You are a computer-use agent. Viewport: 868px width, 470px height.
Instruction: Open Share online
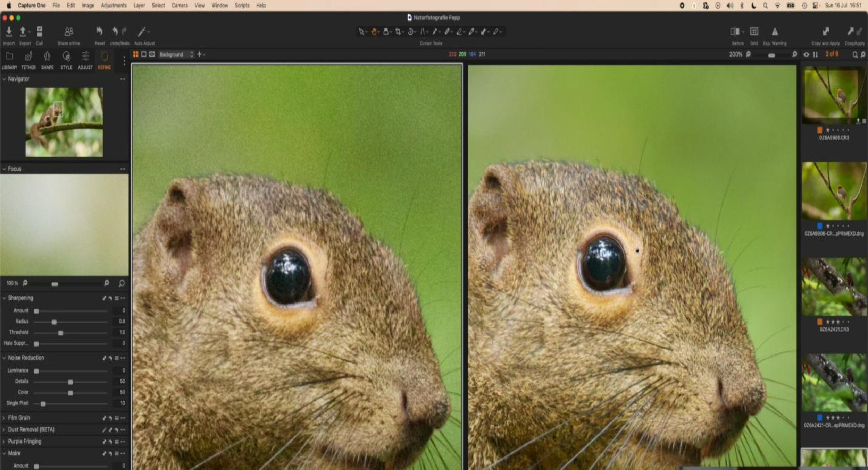[69, 32]
